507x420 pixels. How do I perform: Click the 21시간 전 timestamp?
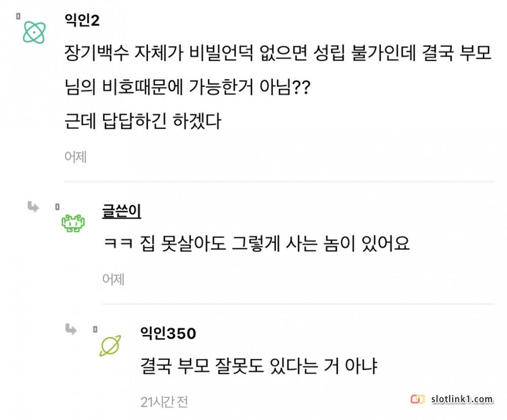coord(164,402)
